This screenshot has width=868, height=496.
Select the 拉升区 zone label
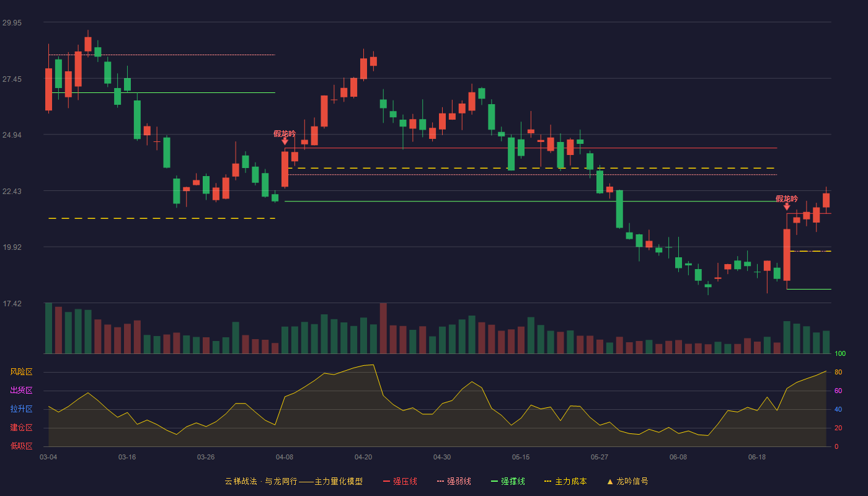click(x=21, y=409)
